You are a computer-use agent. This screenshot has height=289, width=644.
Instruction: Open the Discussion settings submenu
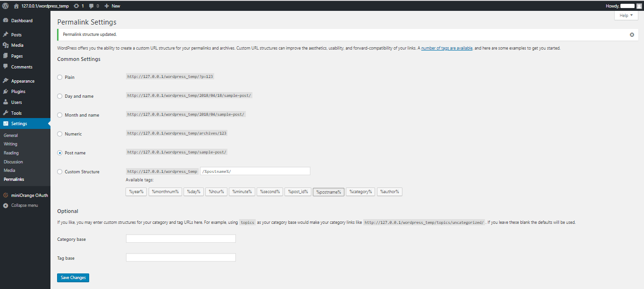click(13, 161)
